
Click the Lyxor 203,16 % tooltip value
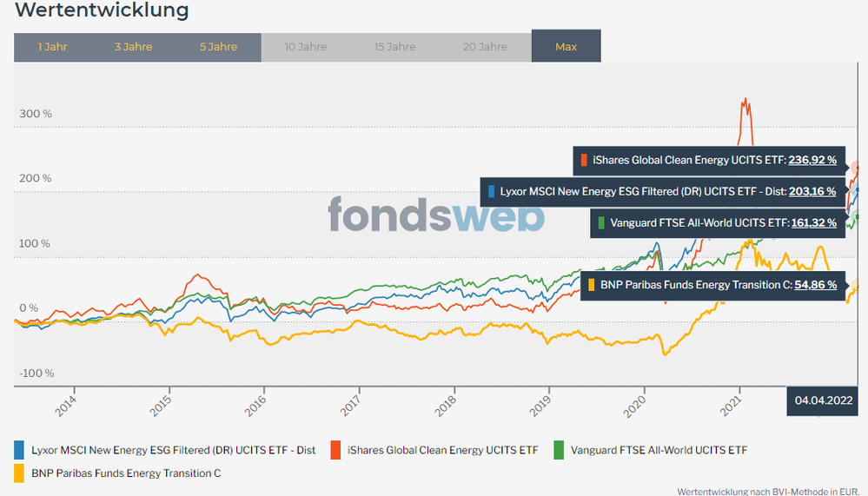(x=812, y=191)
